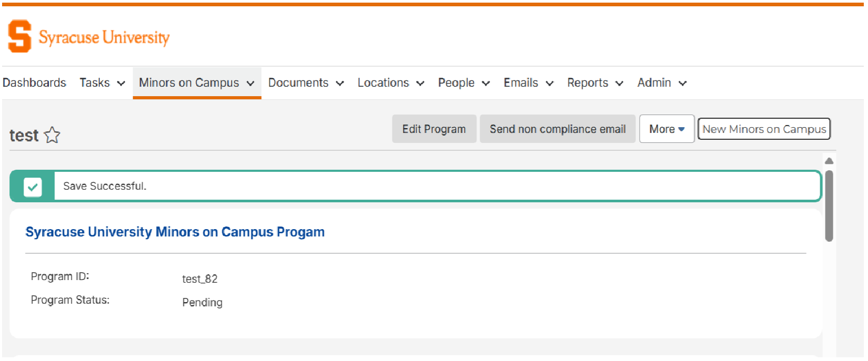Click Syracuse University Minors on Campus Progam heading

point(175,232)
